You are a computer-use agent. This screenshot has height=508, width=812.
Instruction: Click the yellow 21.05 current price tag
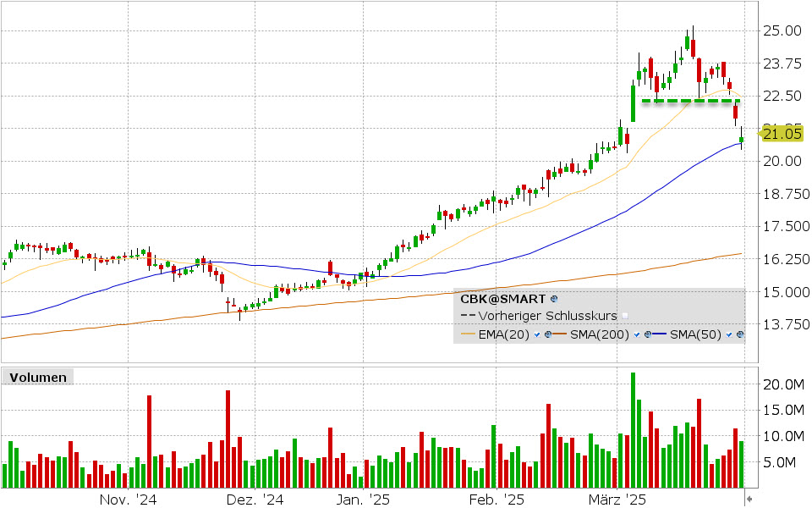click(x=781, y=134)
